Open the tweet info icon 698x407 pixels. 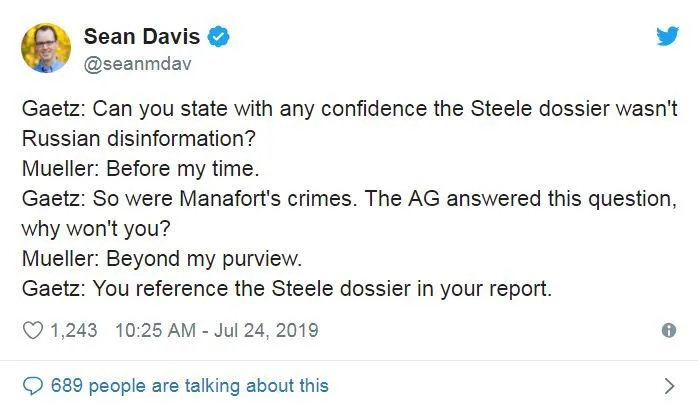click(x=669, y=330)
